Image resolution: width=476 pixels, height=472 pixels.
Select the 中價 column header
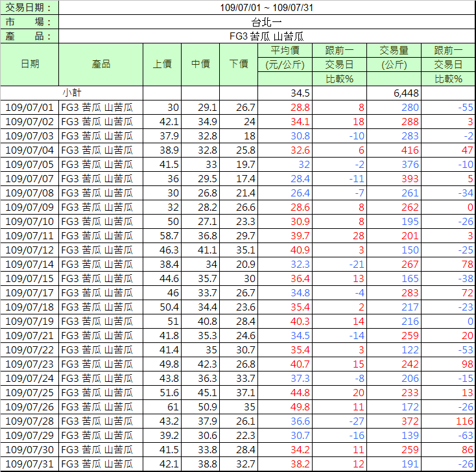coord(200,64)
